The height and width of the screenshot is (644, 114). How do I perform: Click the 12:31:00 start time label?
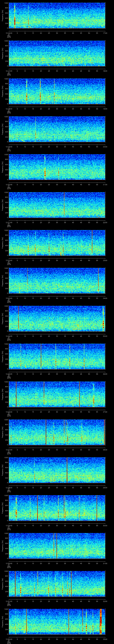pos(9,601)
